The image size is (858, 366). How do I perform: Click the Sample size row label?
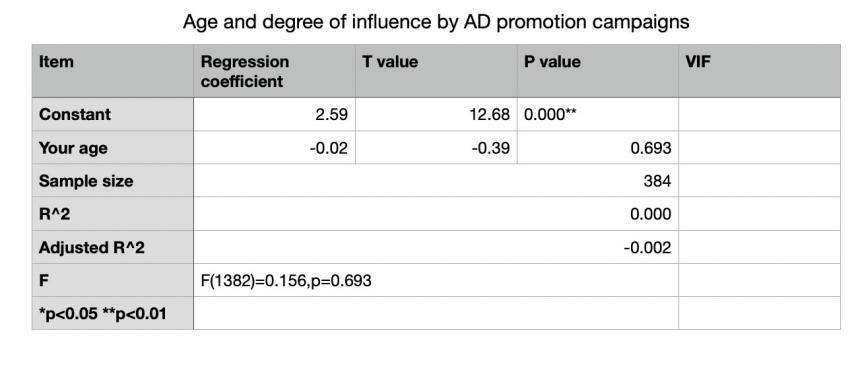click(x=113, y=181)
